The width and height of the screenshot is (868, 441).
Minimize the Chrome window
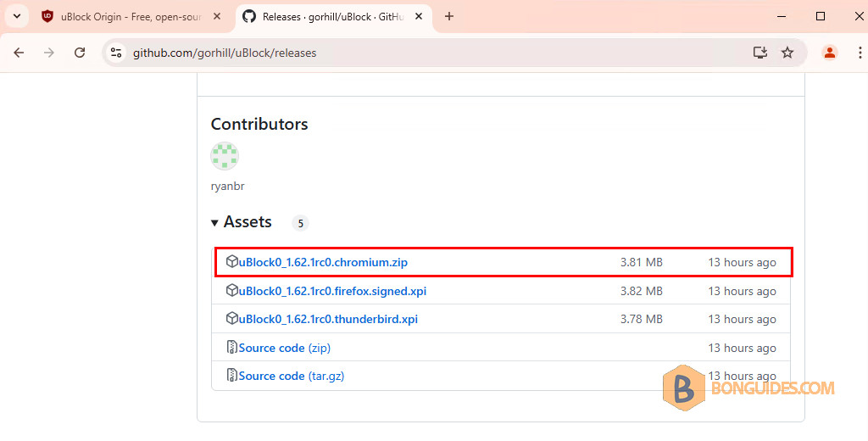coord(782,17)
